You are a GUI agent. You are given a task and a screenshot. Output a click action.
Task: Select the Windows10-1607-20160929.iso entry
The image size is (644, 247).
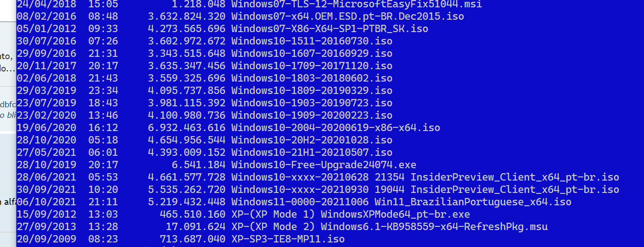(x=312, y=54)
